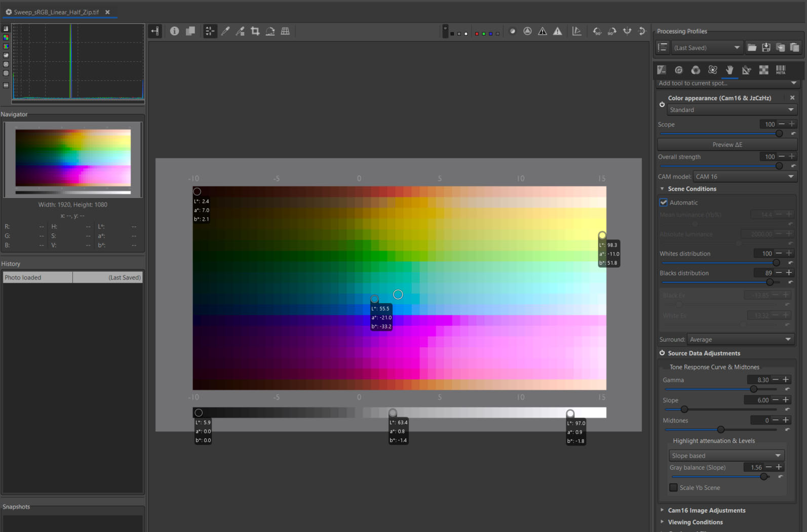Viewport: 807px width, 532px height.
Task: Click the navigator preview thumbnail
Action: pyautogui.click(x=73, y=158)
